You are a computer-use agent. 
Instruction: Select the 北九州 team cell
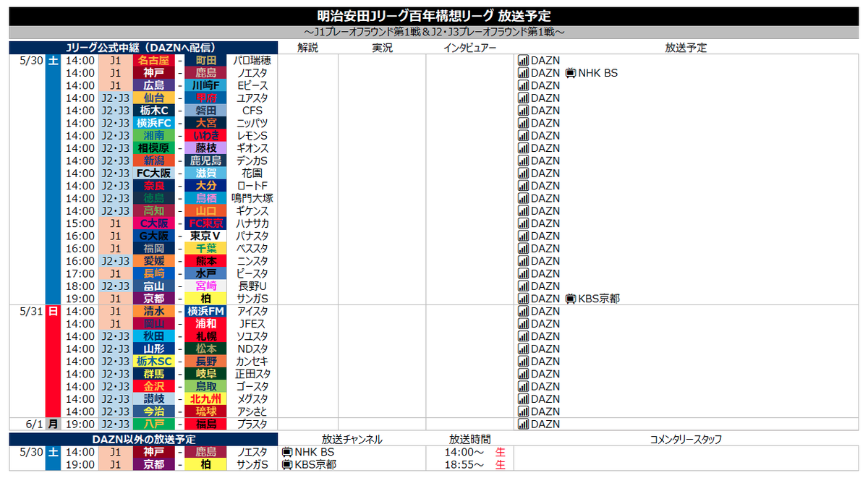pos(205,398)
